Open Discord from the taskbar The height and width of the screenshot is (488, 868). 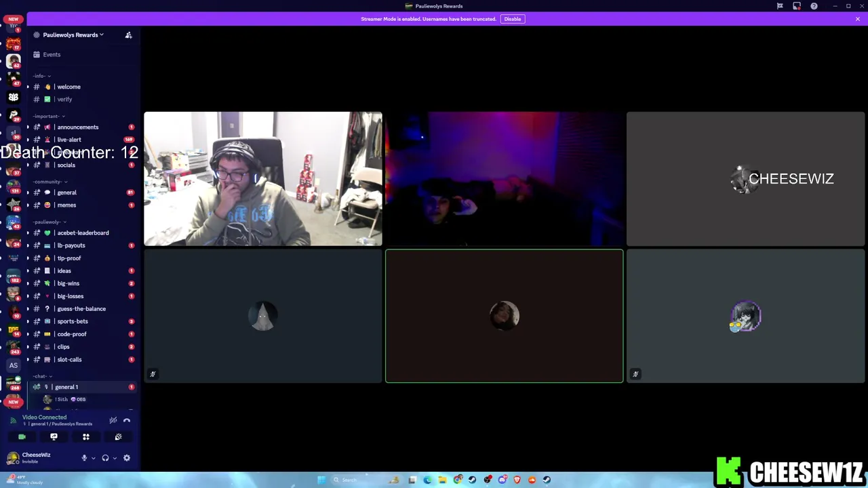point(502,480)
